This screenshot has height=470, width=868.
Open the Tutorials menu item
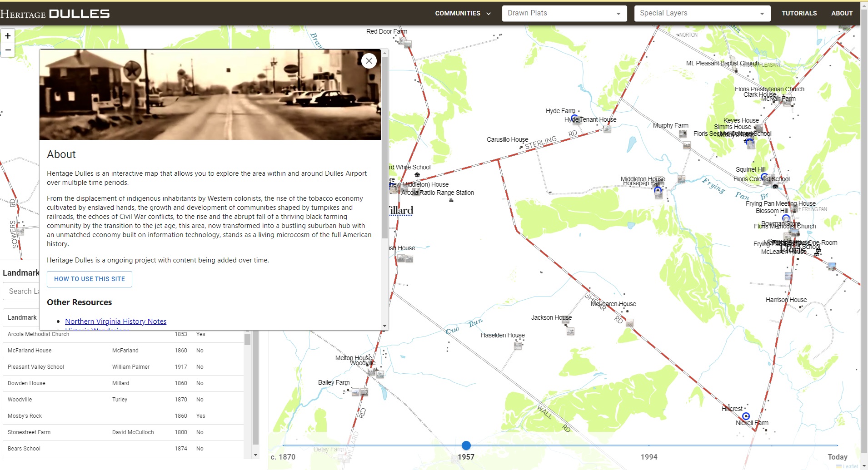[x=799, y=13]
